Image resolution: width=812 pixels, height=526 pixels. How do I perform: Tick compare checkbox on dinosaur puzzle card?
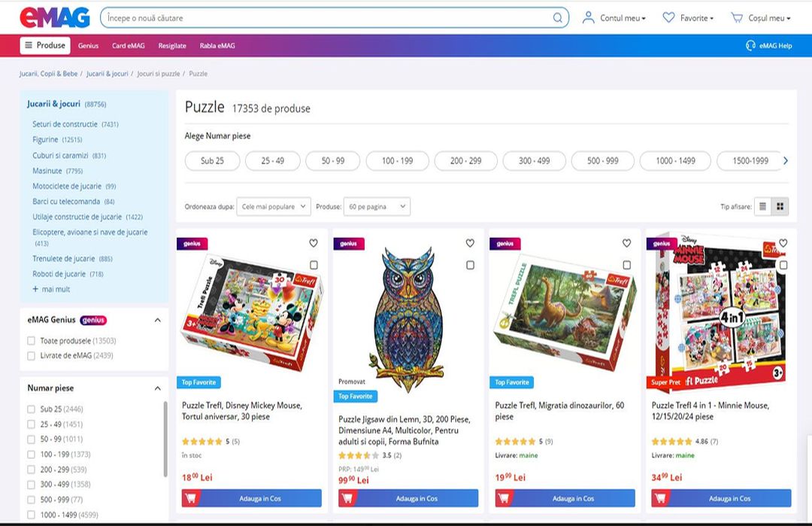coord(626,265)
